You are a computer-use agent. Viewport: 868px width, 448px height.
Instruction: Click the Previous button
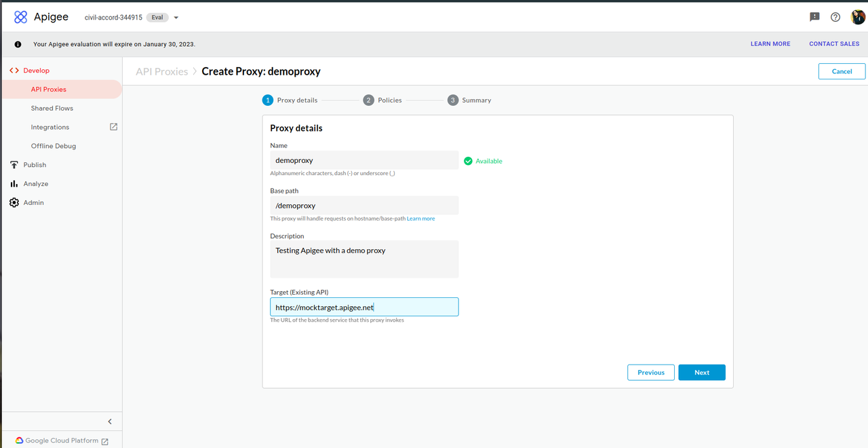point(651,373)
